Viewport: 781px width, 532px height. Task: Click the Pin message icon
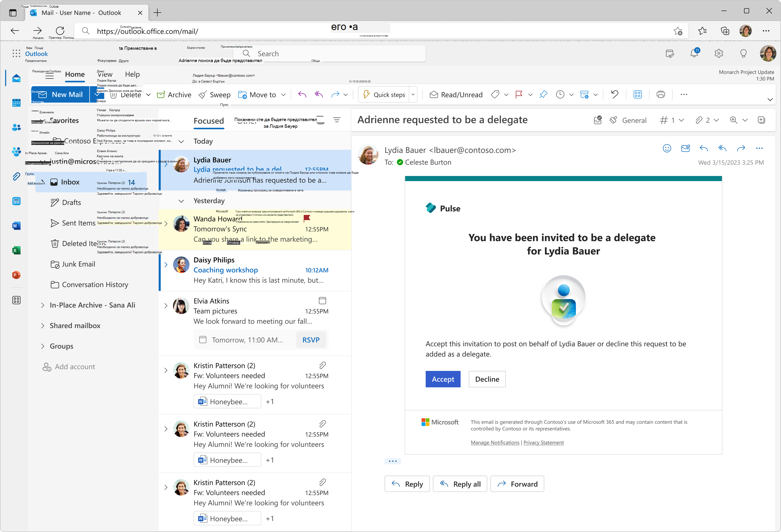click(543, 95)
